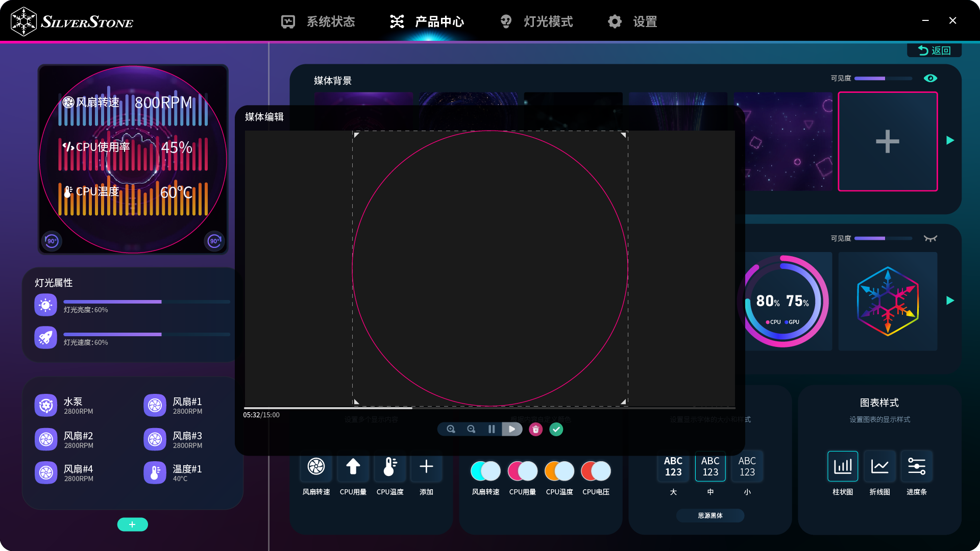Select the 折线图 line chart style
980x551 pixels.
879,466
